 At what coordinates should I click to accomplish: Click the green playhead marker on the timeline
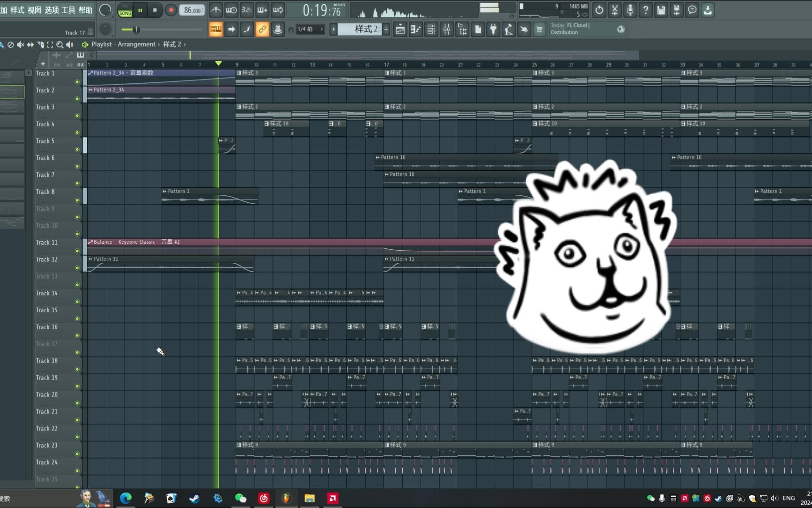pyautogui.click(x=219, y=63)
